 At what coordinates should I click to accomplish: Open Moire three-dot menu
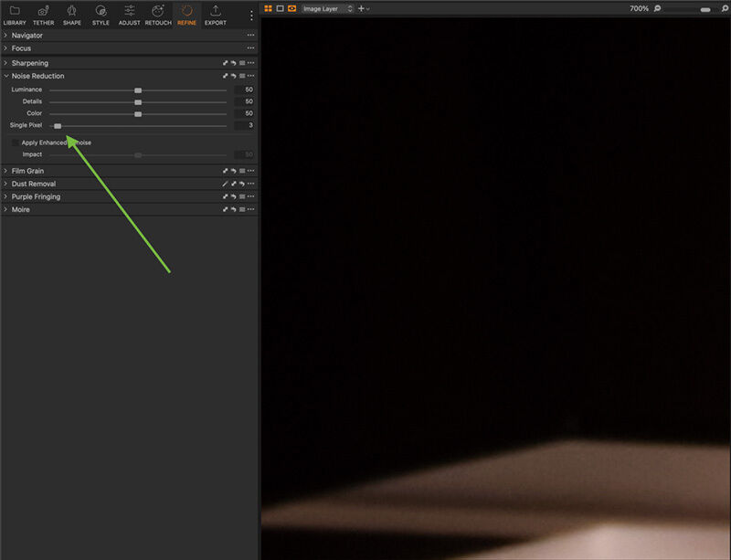[x=250, y=210]
